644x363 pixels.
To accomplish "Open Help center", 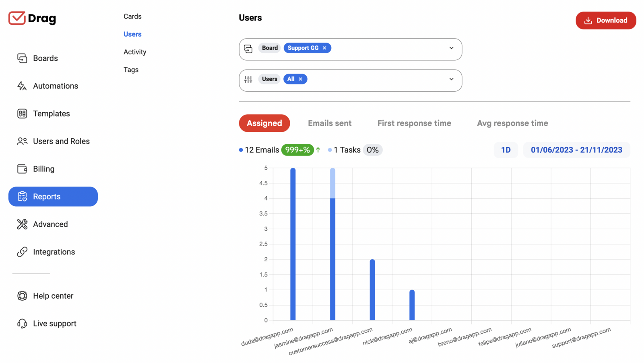I will tap(53, 296).
